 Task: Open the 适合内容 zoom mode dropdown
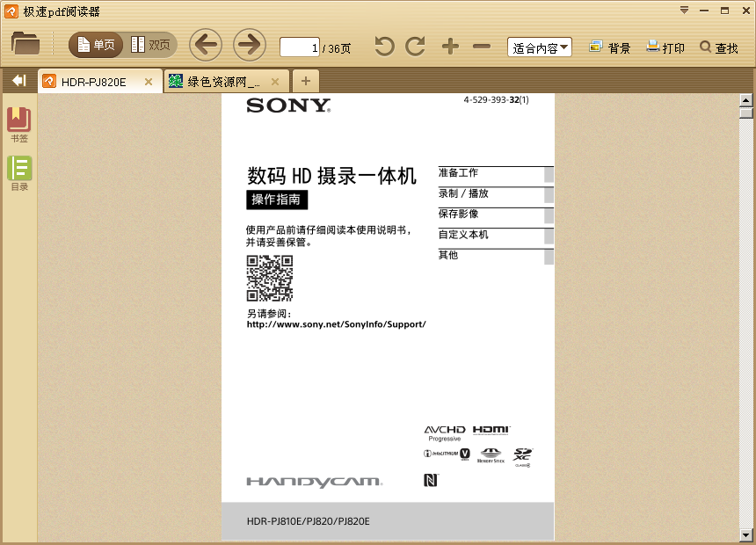click(x=539, y=48)
